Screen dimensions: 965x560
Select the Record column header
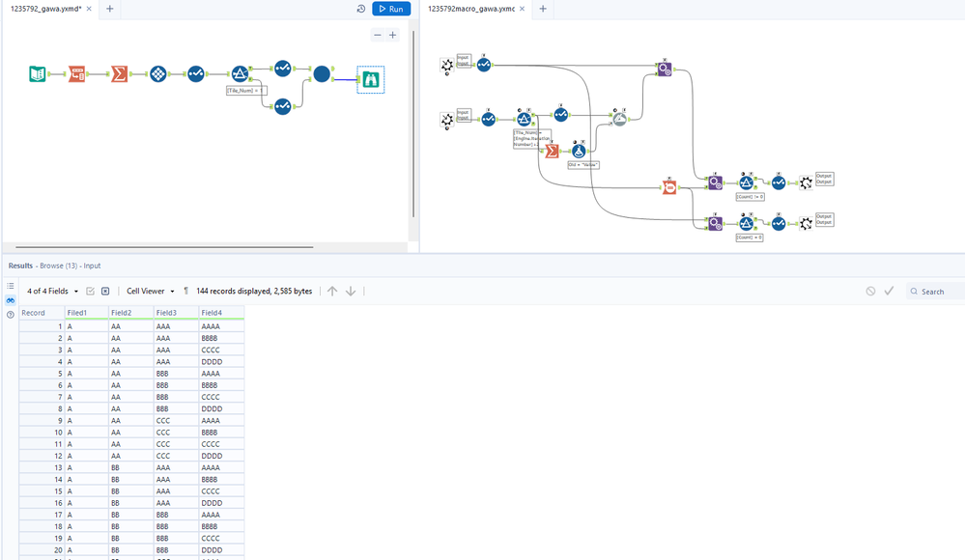coord(42,313)
